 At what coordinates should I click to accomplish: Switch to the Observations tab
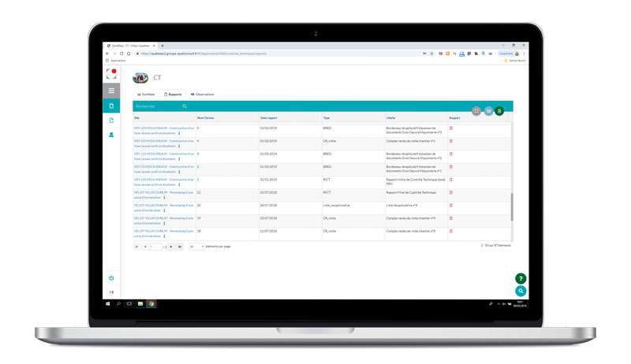click(202, 94)
